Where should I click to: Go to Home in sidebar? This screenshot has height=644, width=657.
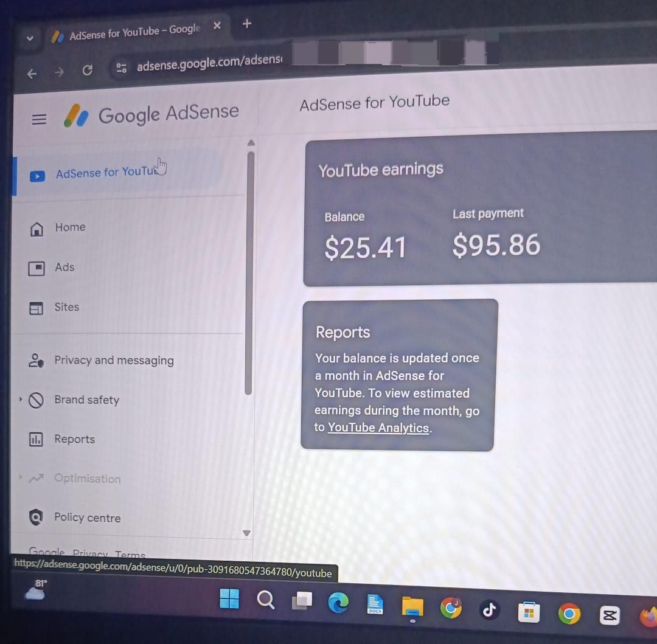(70, 227)
